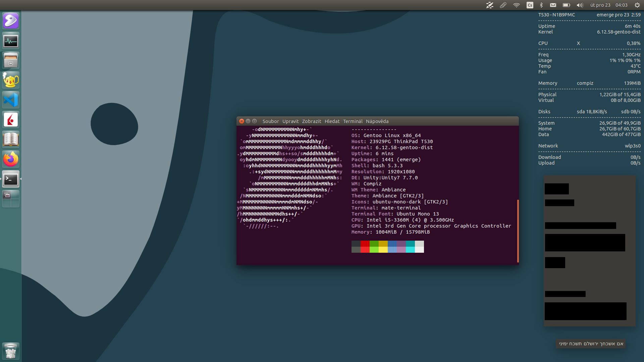
Task: Open the file manager drawer icon
Action: coord(11,61)
